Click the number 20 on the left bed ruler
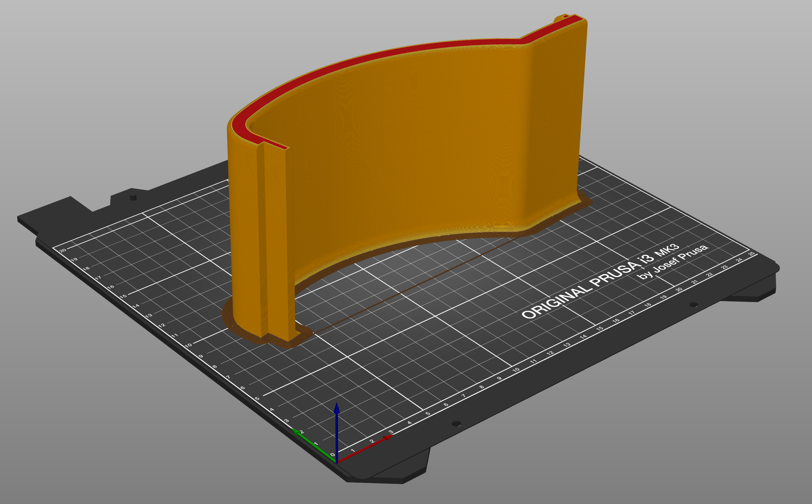812x504 pixels. [x=63, y=251]
